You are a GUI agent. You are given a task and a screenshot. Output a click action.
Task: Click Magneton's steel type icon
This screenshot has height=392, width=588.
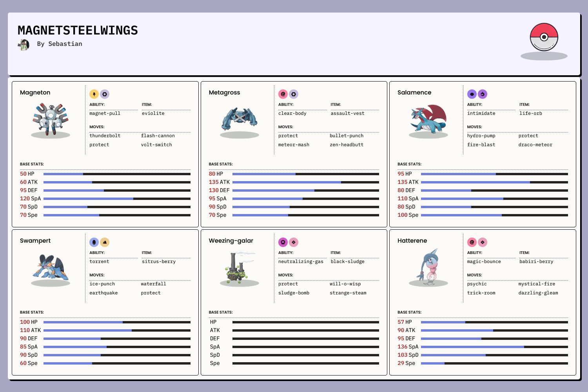click(105, 94)
